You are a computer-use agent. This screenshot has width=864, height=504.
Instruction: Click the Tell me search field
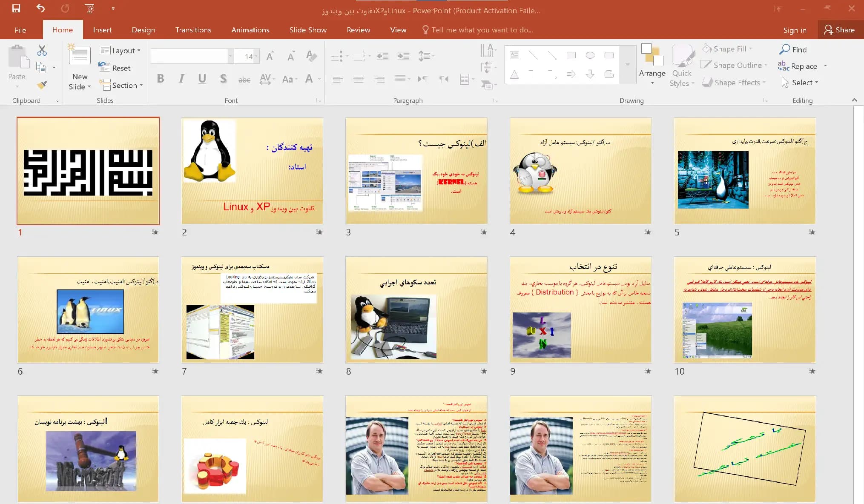coord(478,30)
